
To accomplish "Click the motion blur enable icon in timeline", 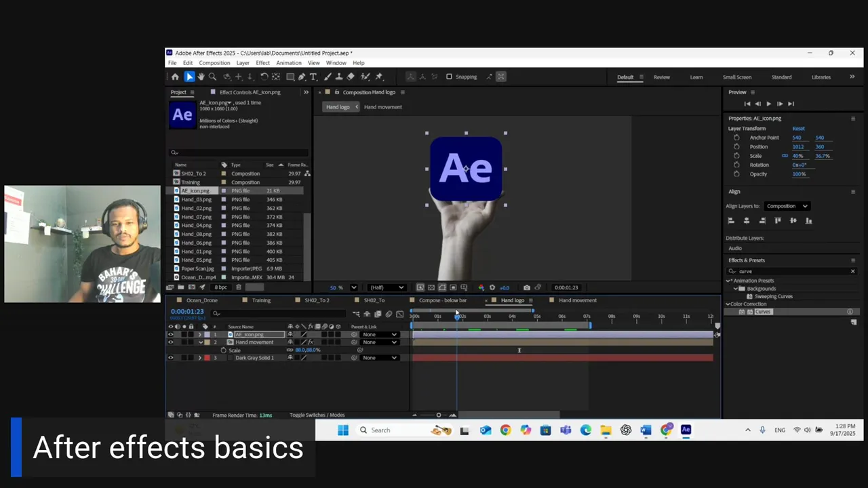I will pyautogui.click(x=389, y=314).
